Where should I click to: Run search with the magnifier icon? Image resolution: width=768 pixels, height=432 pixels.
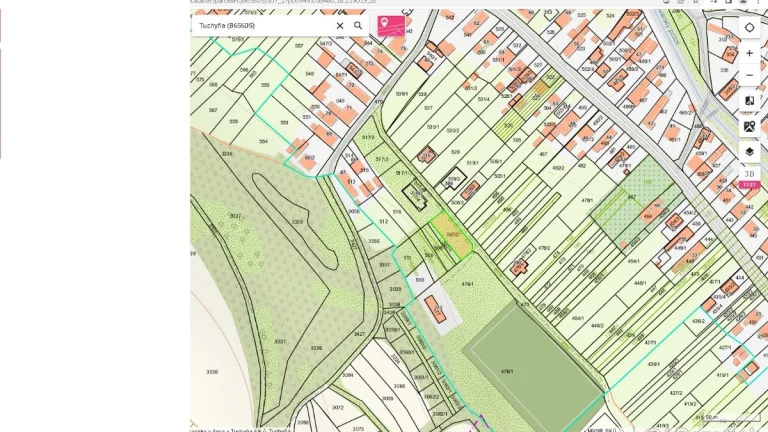tap(358, 25)
